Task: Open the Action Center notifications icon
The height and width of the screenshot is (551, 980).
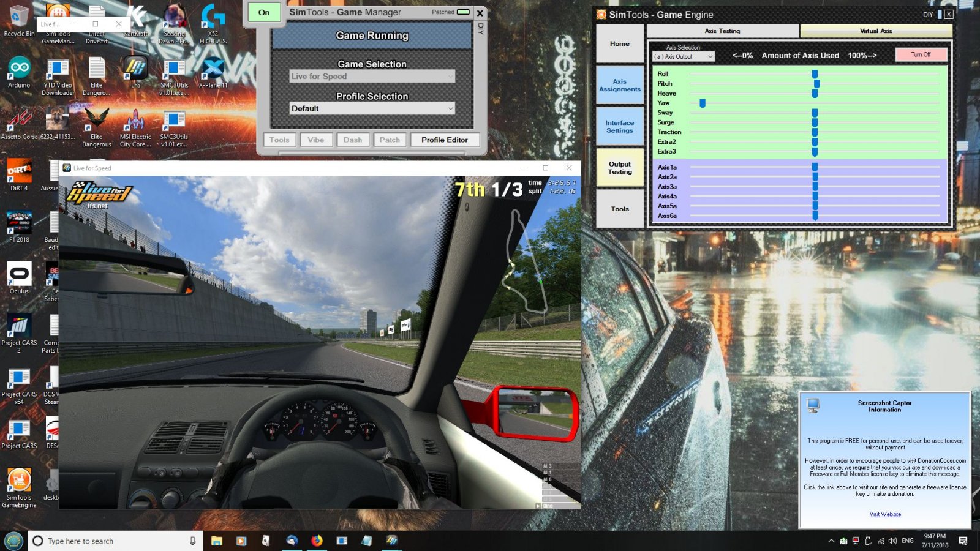Action: [x=963, y=541]
